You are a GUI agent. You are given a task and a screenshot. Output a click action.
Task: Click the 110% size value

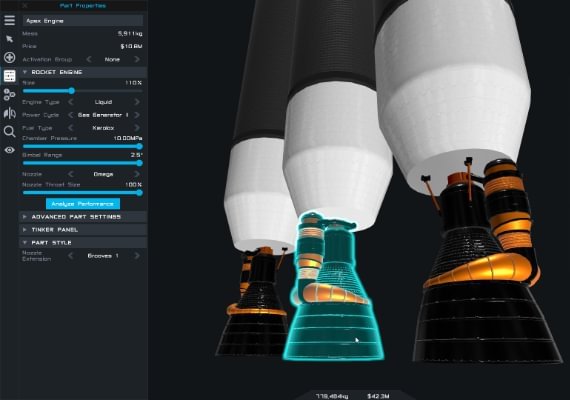[133, 83]
